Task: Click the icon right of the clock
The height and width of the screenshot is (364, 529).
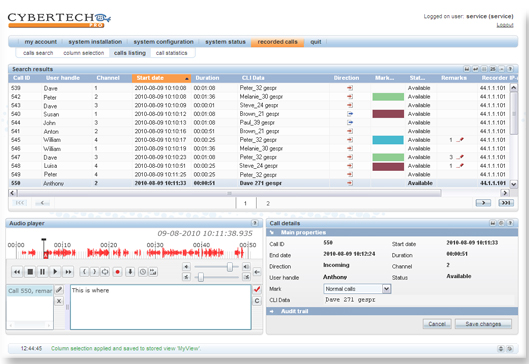Action: (153, 272)
